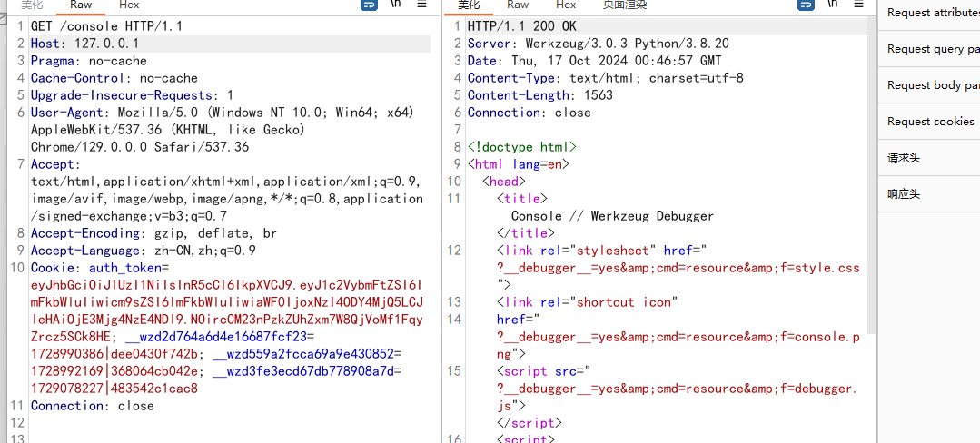Select the response 美化 tab
This screenshot has height=443, width=980.
(x=468, y=5)
